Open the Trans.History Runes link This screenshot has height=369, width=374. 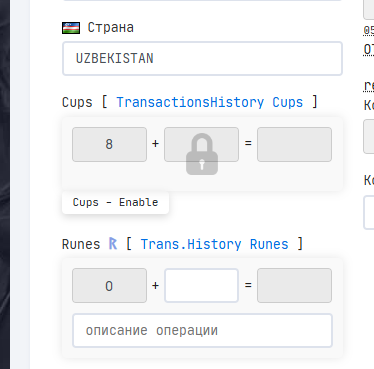[x=214, y=244]
